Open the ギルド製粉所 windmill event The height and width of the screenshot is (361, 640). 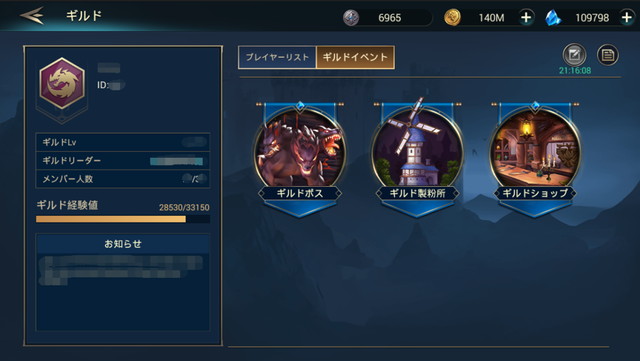click(x=417, y=158)
